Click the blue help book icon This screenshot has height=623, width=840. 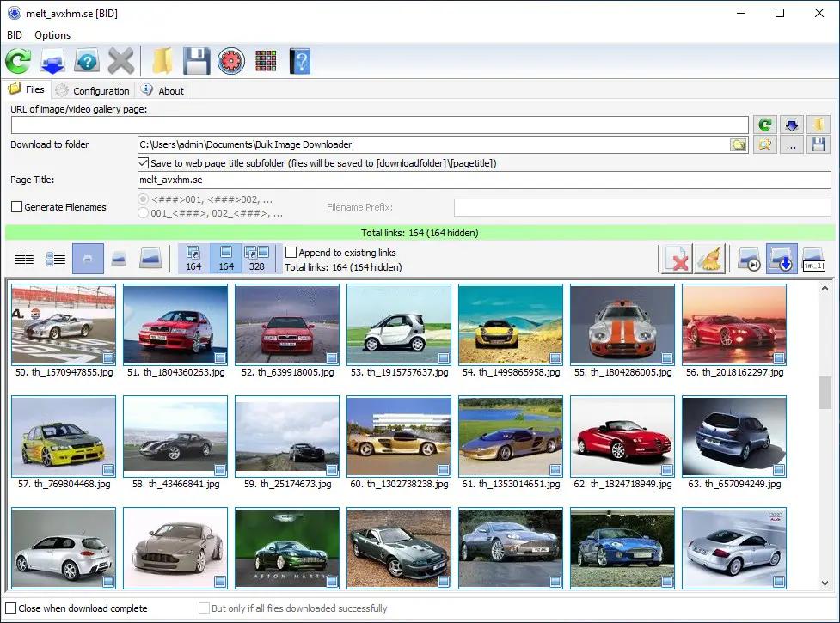coord(299,61)
